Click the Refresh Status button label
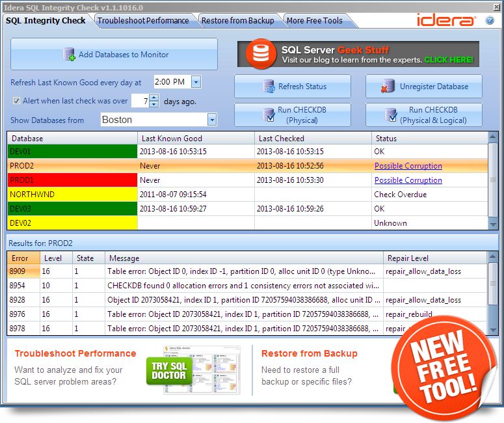This screenshot has width=504, height=423. (x=302, y=86)
